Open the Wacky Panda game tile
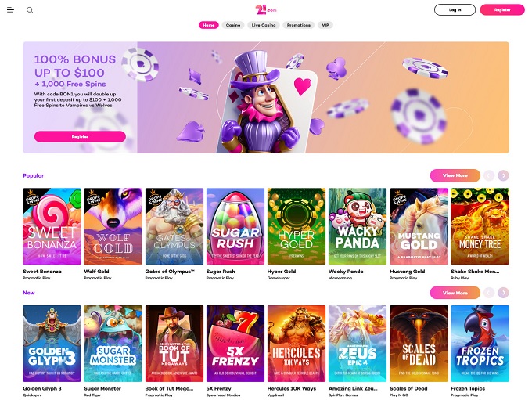The width and height of the screenshot is (532, 400). 358,226
